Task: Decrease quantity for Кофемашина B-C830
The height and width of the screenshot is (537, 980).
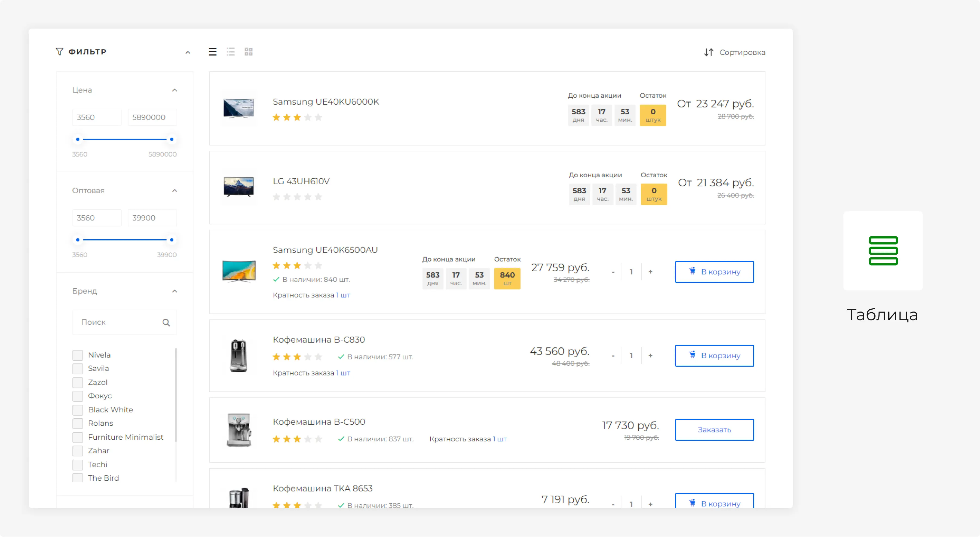Action: 613,355
